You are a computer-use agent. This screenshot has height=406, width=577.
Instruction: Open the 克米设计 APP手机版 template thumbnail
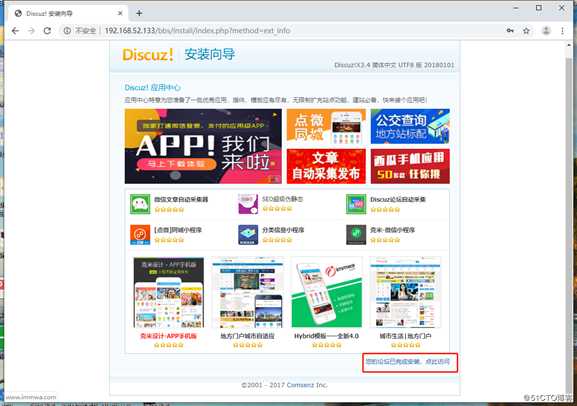tap(169, 293)
